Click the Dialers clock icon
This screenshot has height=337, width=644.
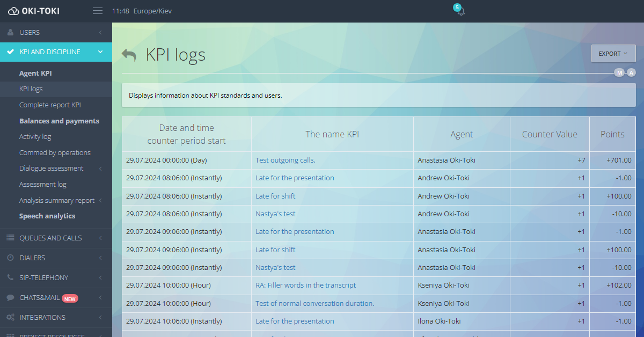click(10, 258)
